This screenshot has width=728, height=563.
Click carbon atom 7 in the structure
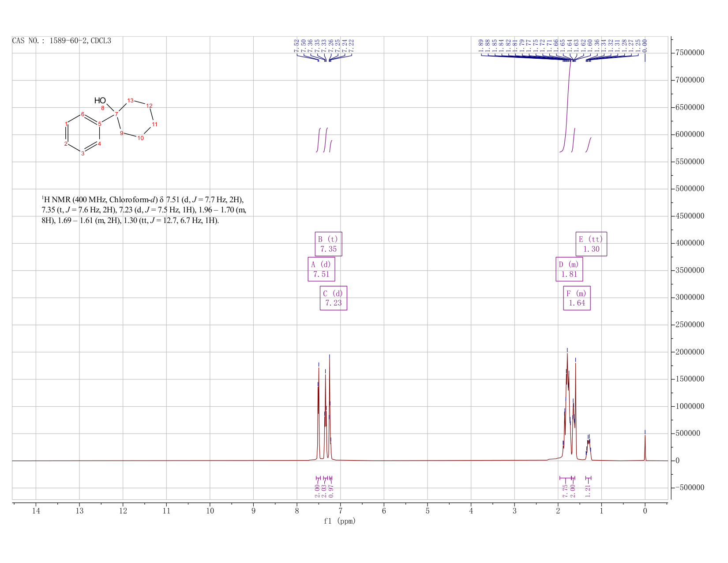click(x=116, y=114)
